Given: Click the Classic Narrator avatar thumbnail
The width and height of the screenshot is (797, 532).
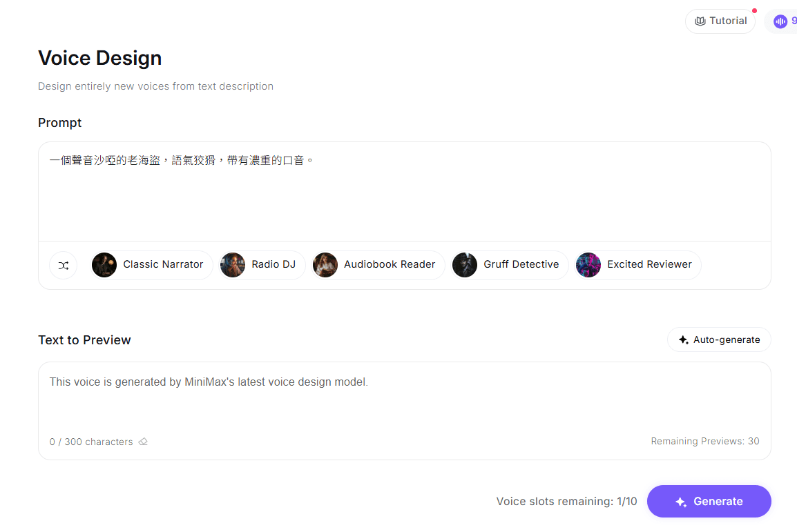Looking at the screenshot, I should point(104,265).
